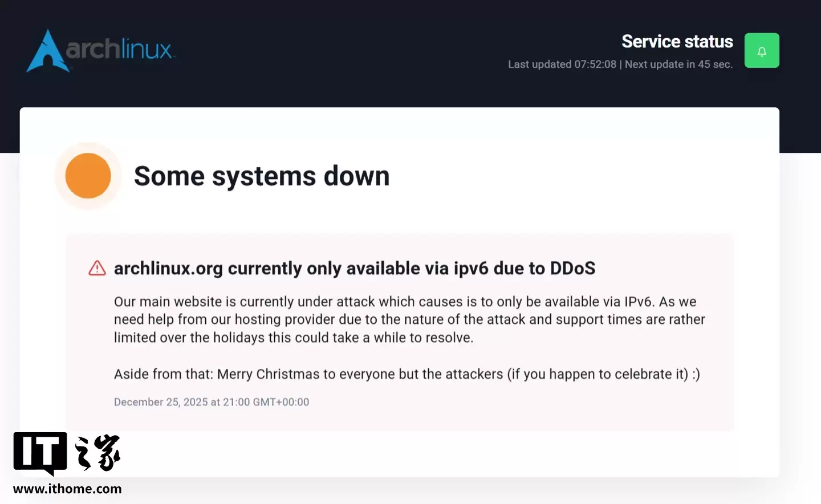Click the December 25, 2025 incident timestamp
The width and height of the screenshot is (821, 504).
[211, 401]
